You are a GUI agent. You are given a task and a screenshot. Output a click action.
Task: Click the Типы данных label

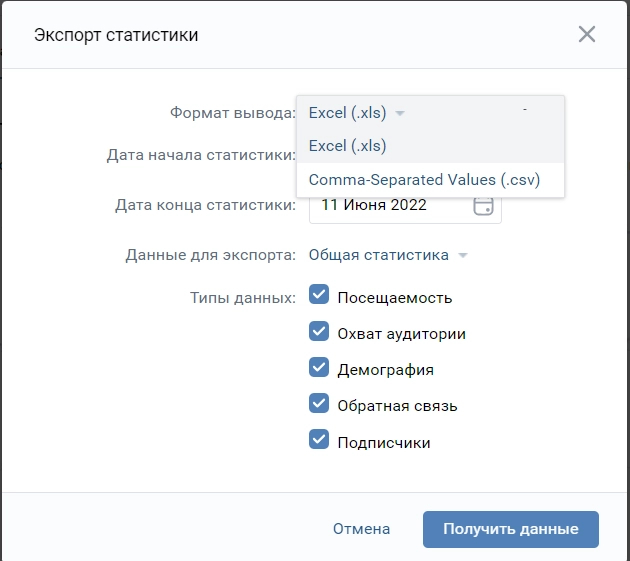point(243,297)
